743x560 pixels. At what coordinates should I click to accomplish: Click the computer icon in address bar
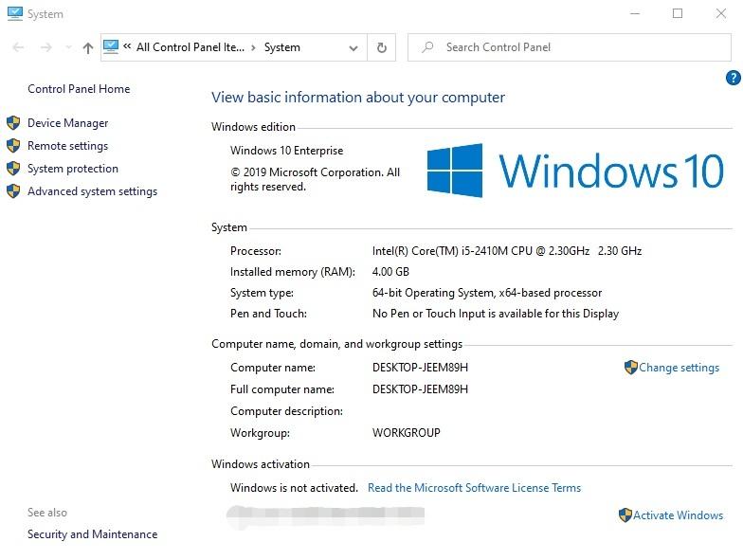(x=111, y=47)
